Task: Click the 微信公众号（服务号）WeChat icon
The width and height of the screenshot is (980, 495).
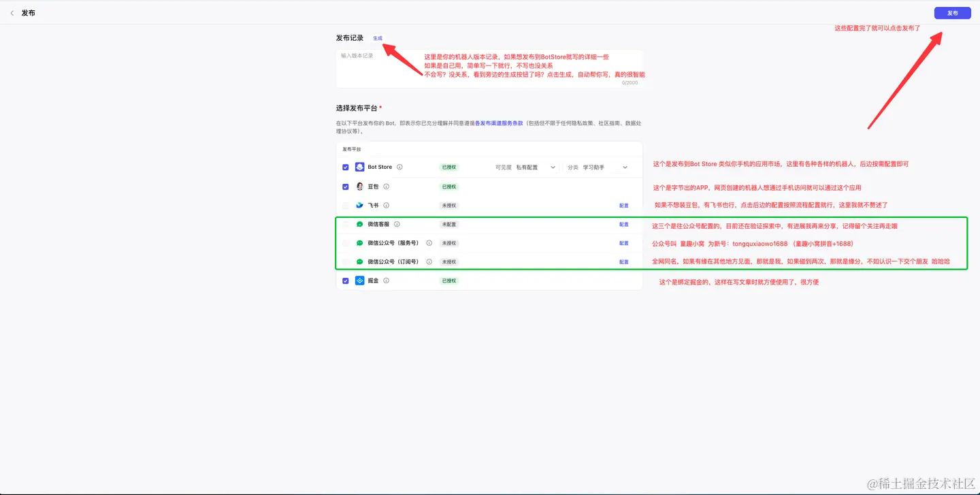Action: pyautogui.click(x=360, y=243)
